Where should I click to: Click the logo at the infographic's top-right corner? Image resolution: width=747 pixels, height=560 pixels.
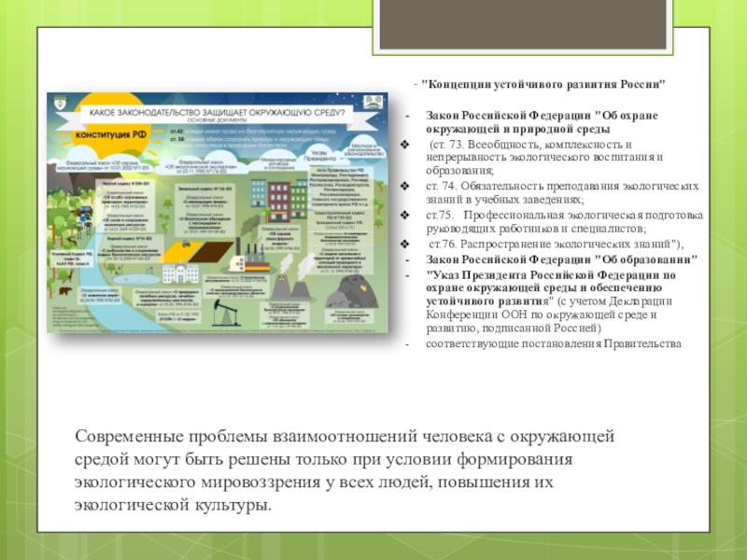(373, 102)
